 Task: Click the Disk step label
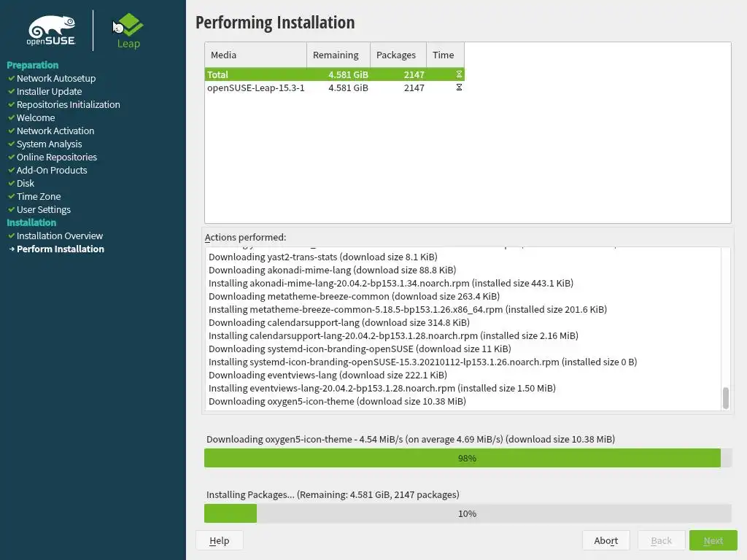pos(26,183)
